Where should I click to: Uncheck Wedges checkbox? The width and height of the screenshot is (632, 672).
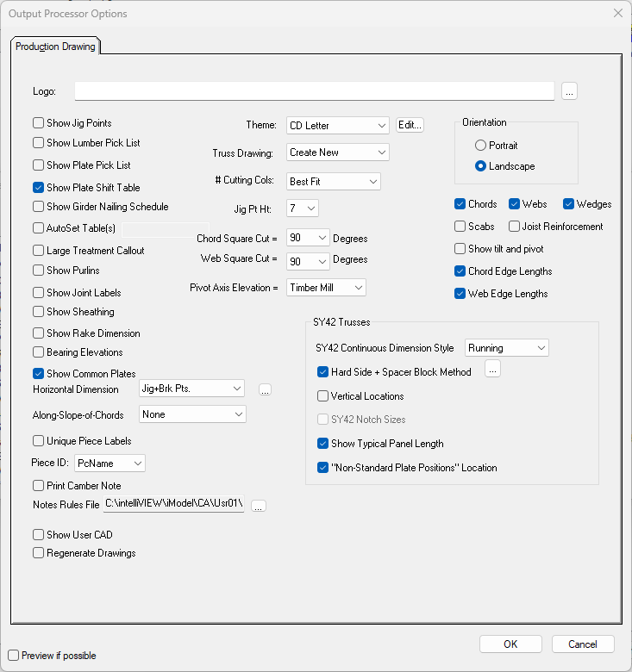coord(568,204)
